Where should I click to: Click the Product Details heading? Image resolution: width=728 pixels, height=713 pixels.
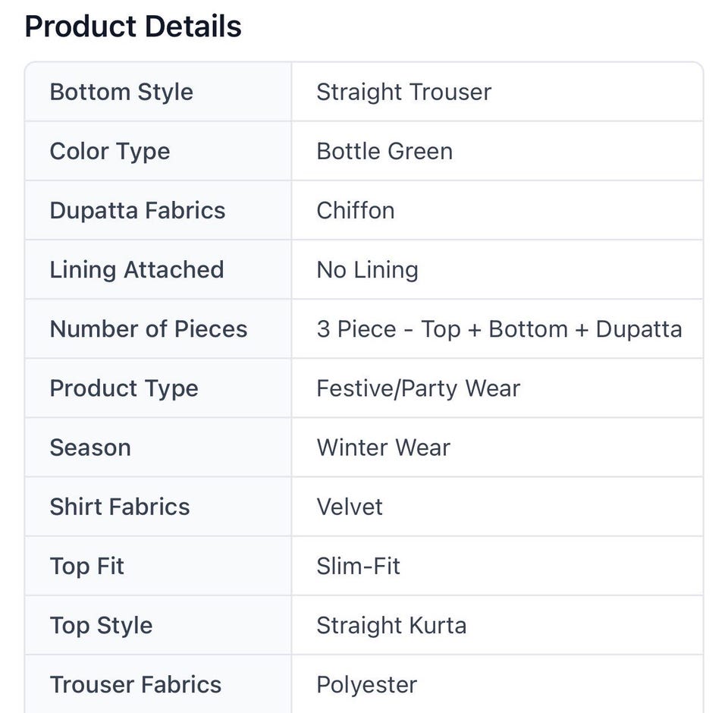coord(133,27)
